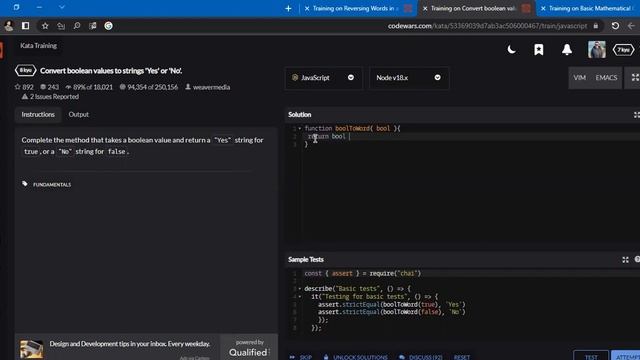This screenshot has width=640, height=360.
Task: Toggle full-screen editor layout icon
Action: [635, 78]
